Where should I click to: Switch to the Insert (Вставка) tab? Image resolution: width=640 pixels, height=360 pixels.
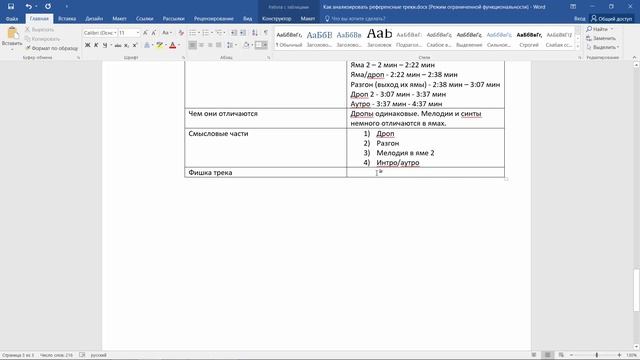67,19
